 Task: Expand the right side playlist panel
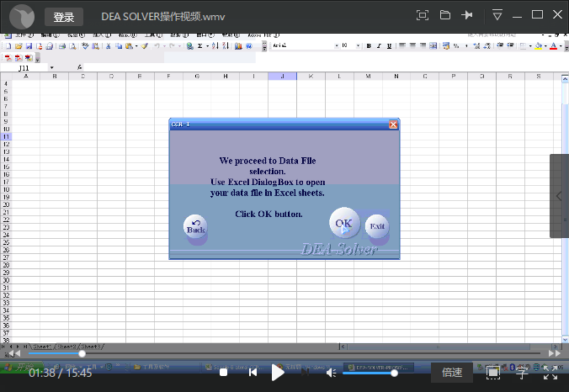click(560, 196)
